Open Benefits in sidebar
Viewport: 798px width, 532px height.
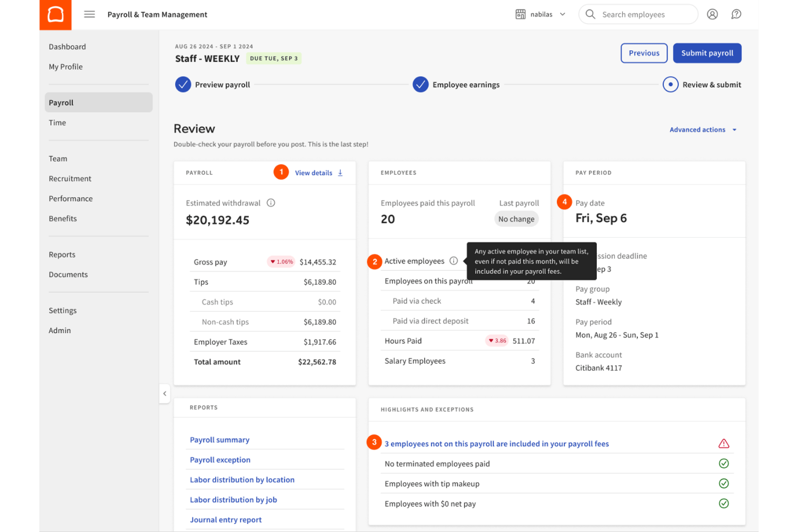(x=63, y=219)
